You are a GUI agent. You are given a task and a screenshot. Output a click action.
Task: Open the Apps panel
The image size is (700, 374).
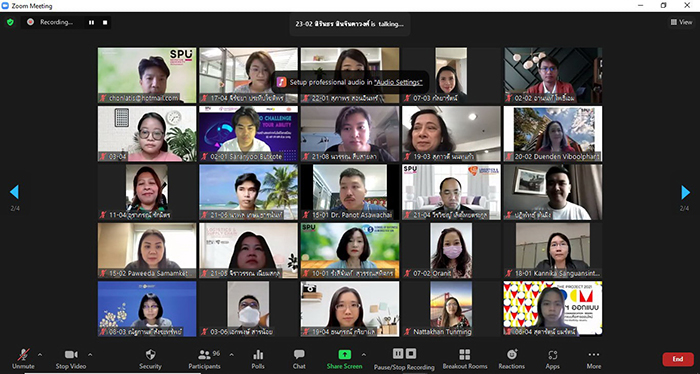pyautogui.click(x=552, y=359)
